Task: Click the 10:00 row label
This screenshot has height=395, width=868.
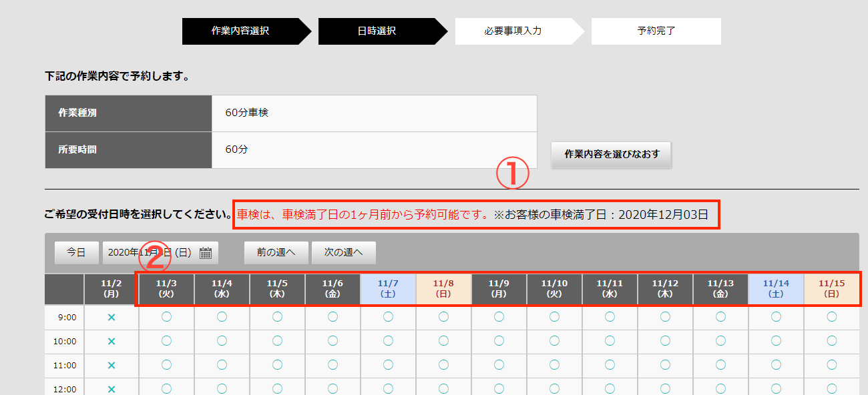Action: coord(64,341)
